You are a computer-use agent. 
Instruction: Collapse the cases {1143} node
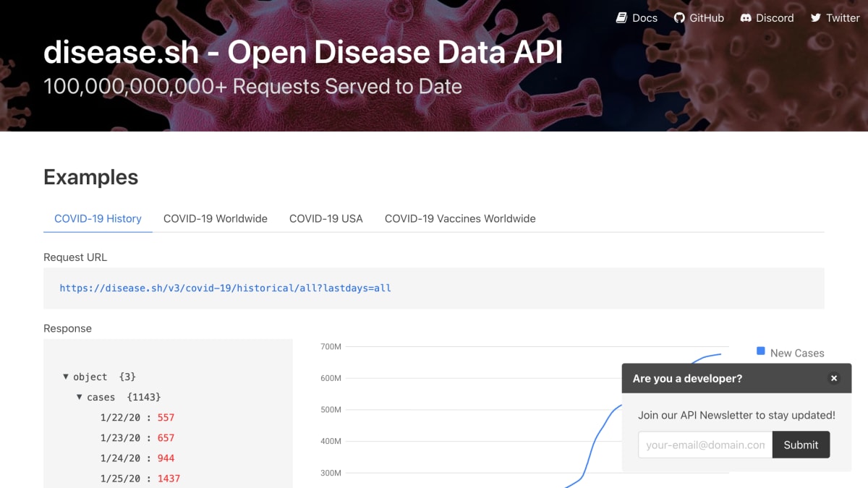80,397
